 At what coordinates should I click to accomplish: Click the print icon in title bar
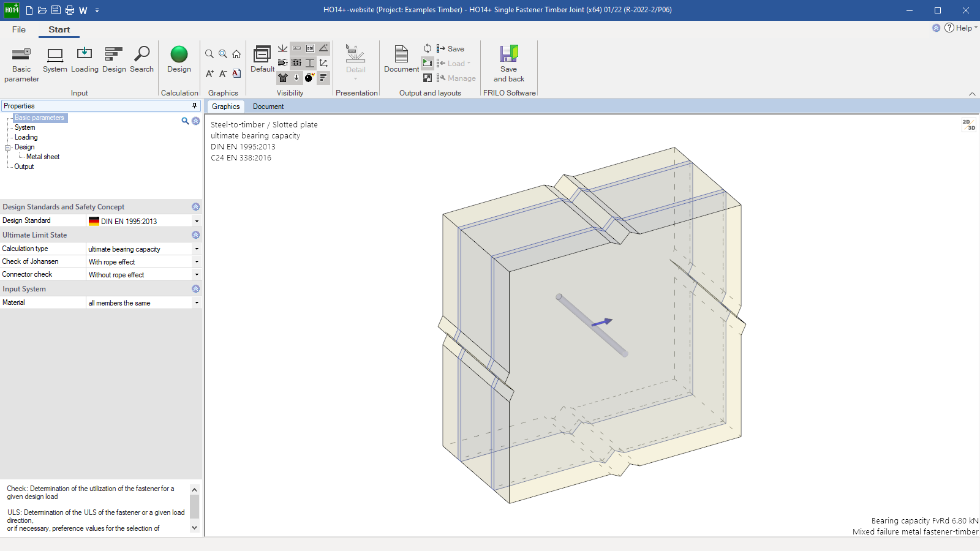69,10
